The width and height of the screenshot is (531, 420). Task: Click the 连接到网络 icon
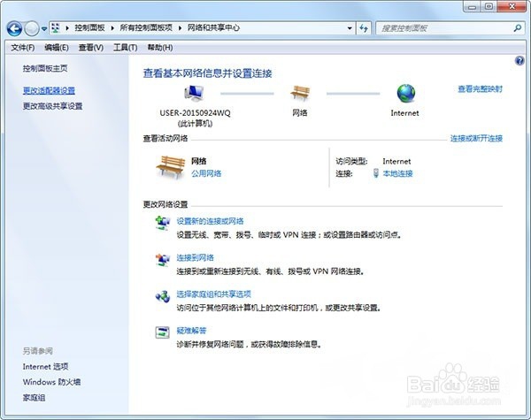coord(163,259)
